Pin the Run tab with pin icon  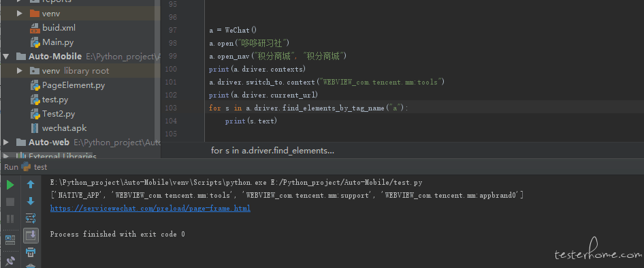10,260
